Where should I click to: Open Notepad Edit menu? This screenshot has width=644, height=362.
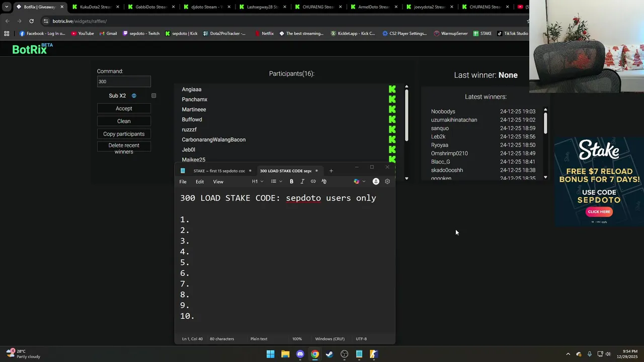tap(200, 182)
